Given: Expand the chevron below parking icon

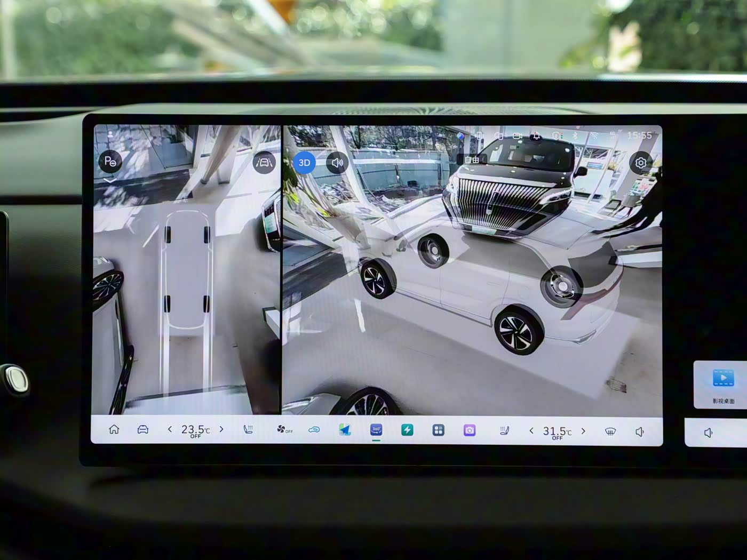Looking at the screenshot, I should click(x=110, y=181).
